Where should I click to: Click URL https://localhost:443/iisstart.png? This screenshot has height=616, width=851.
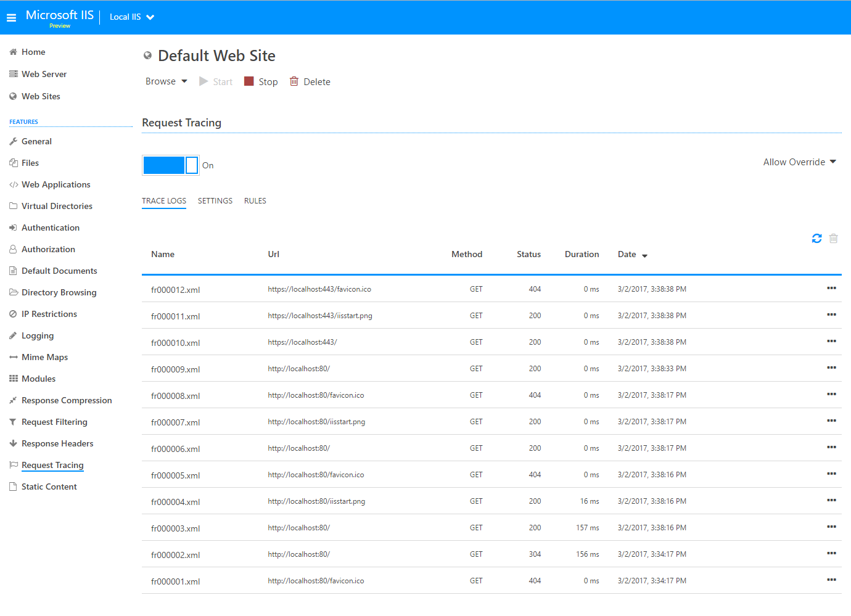point(320,316)
